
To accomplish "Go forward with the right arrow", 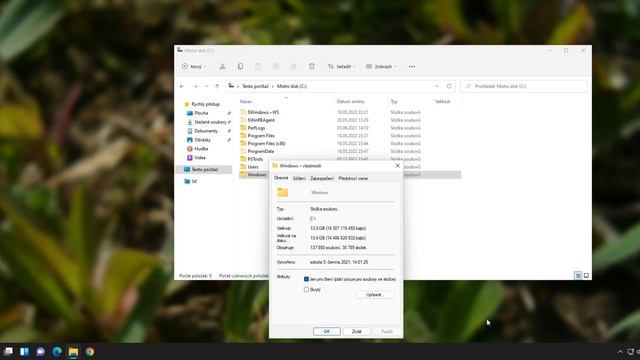I will pos(195,86).
